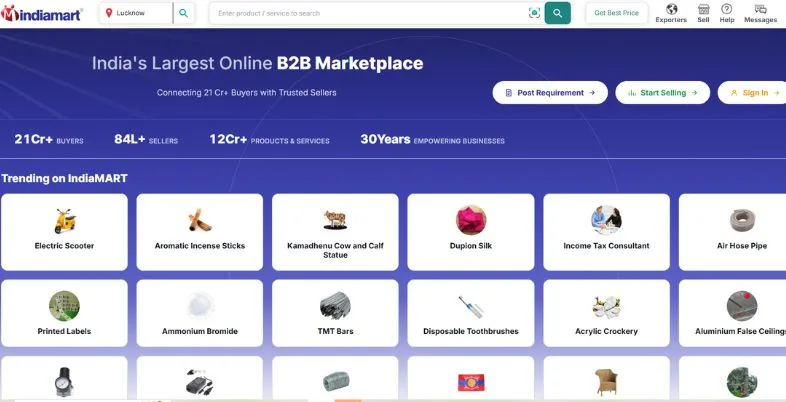
Task: Open the Ammonium Bromide label
Action: point(200,331)
